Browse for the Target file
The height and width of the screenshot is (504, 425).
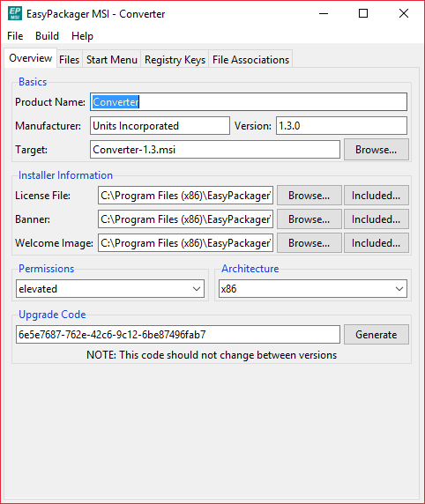377,150
